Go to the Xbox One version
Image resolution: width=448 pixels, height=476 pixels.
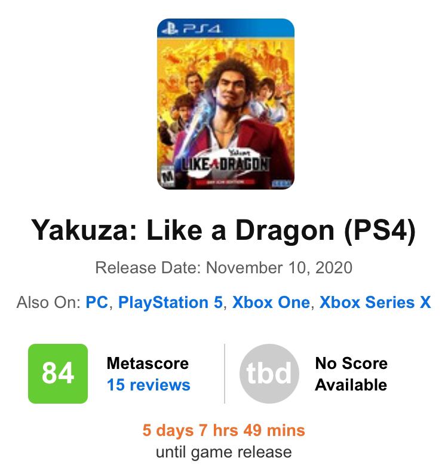point(271,302)
